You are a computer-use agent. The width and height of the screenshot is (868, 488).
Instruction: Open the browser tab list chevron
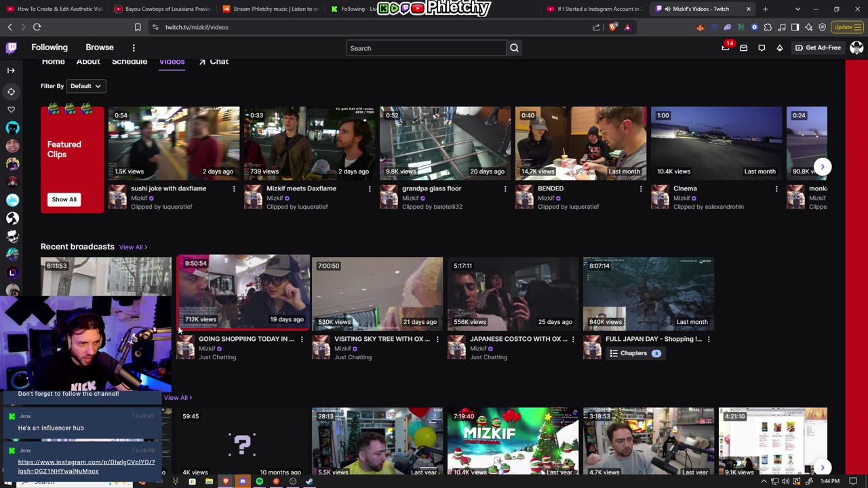[x=797, y=9]
